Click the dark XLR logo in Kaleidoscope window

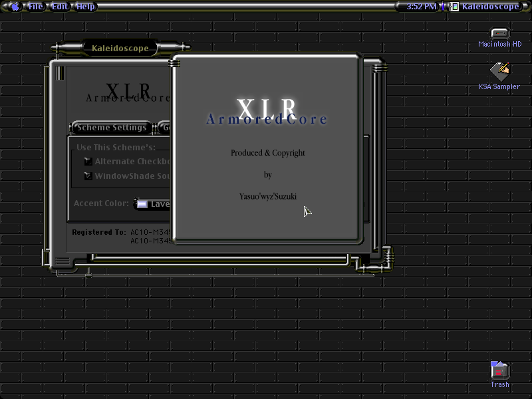(128, 92)
